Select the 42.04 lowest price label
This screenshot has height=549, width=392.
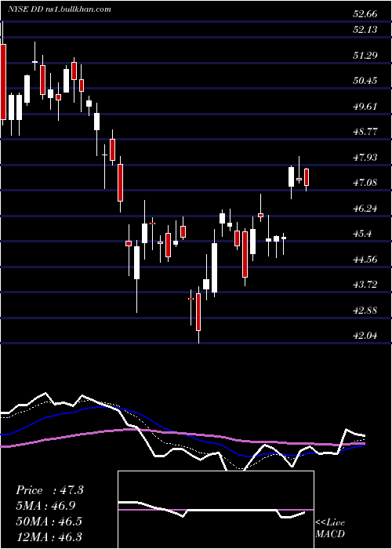click(365, 336)
